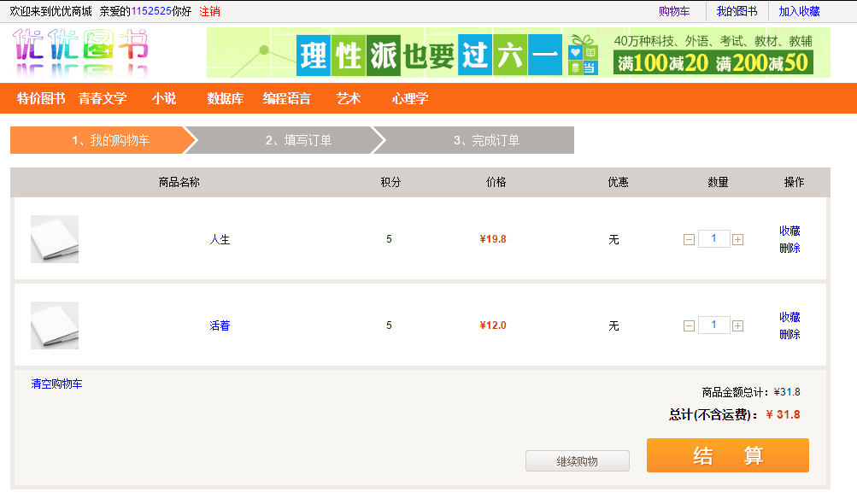Click the 商品金额总计 ¥31.8 line
Screen dimensions: 857x504
pos(751,392)
